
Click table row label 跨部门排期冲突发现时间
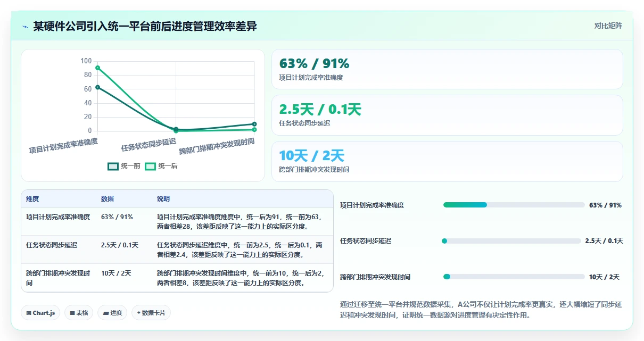pyautogui.click(x=58, y=278)
